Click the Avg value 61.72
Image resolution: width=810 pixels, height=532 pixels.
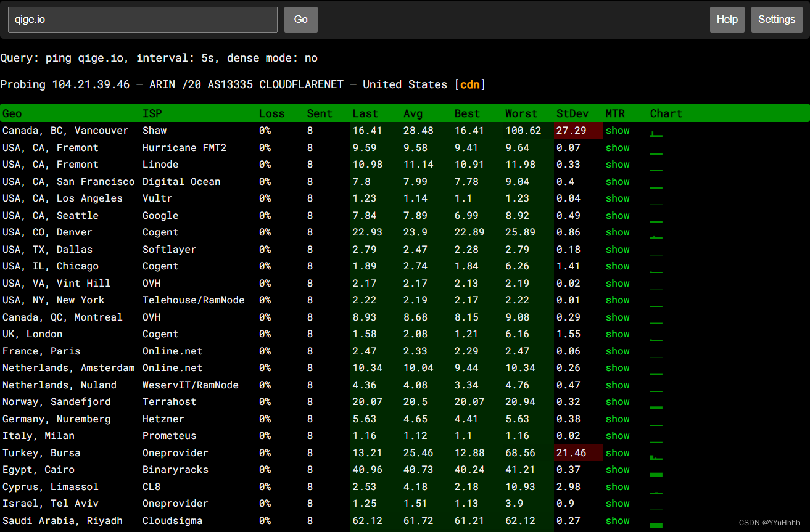click(418, 521)
